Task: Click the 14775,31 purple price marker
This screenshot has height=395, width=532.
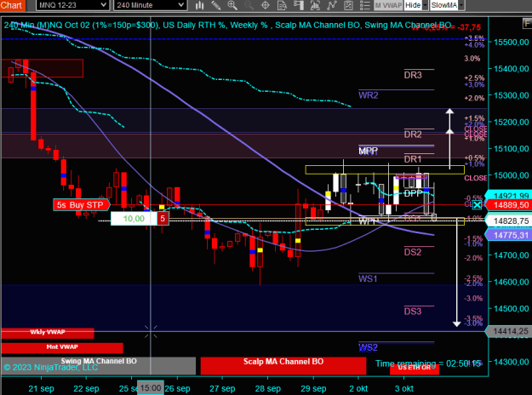Action: coord(510,235)
